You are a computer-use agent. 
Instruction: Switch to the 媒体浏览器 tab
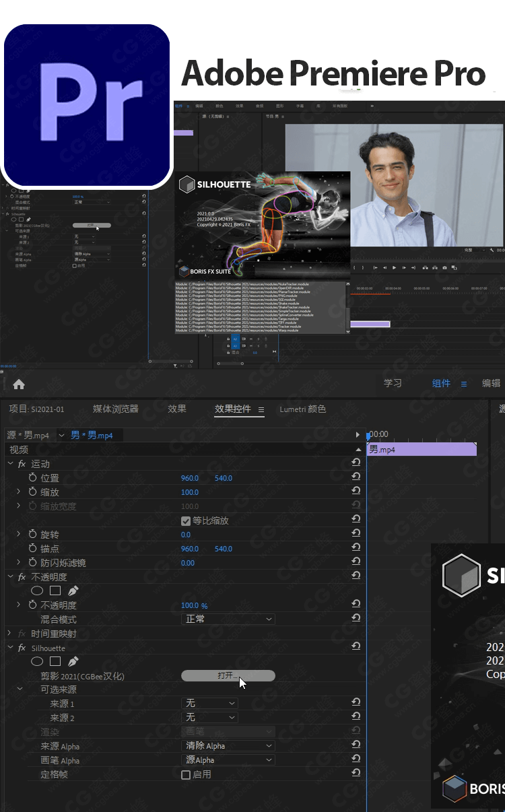(115, 409)
